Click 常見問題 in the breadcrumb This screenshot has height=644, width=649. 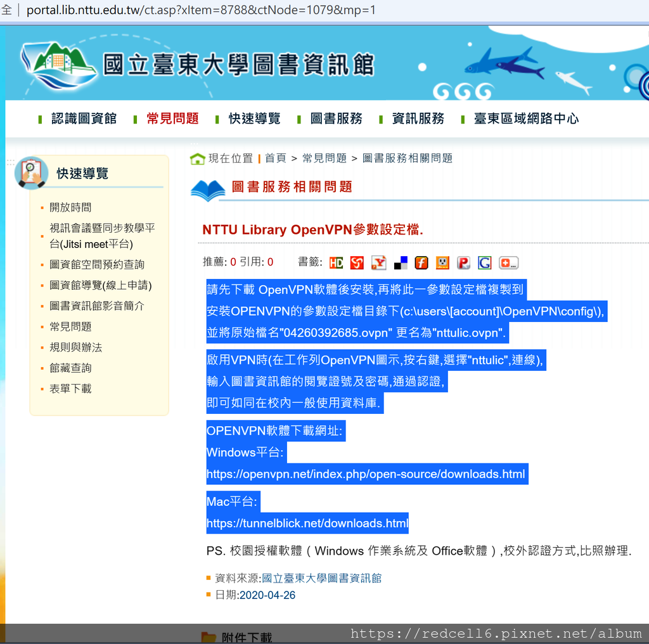324,158
